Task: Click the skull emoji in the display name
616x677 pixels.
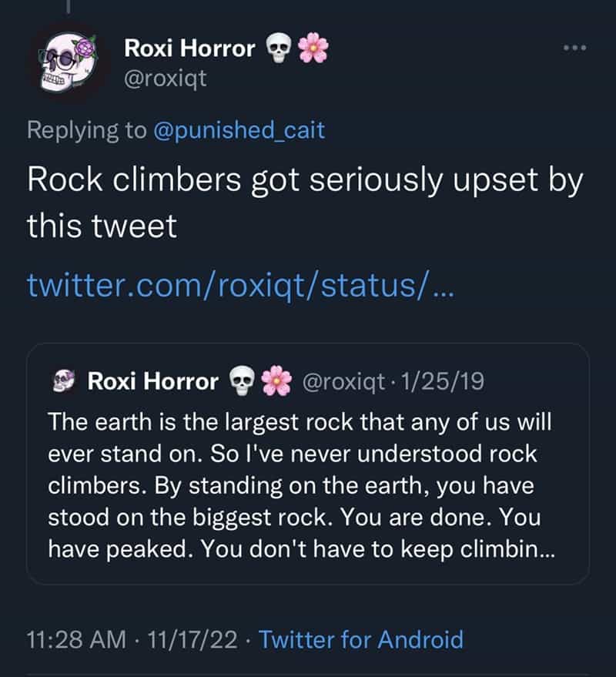Action: click(x=277, y=47)
